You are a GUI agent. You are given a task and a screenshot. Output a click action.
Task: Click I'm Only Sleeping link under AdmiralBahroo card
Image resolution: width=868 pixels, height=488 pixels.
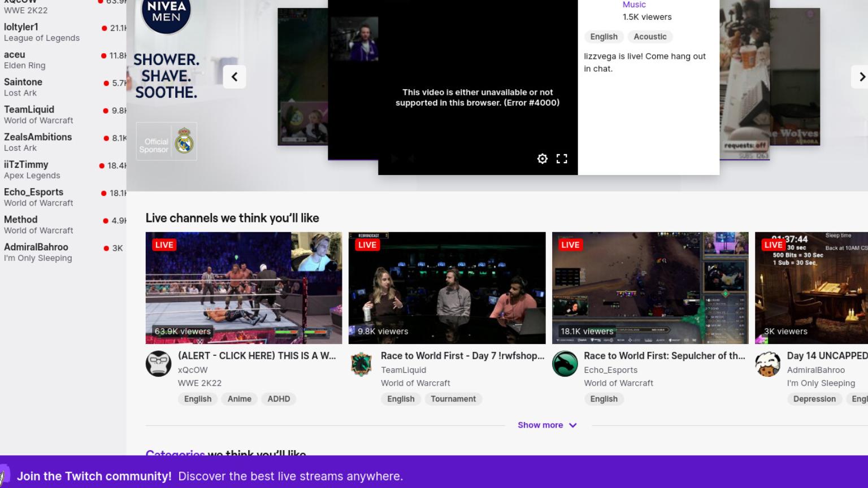[x=821, y=383]
